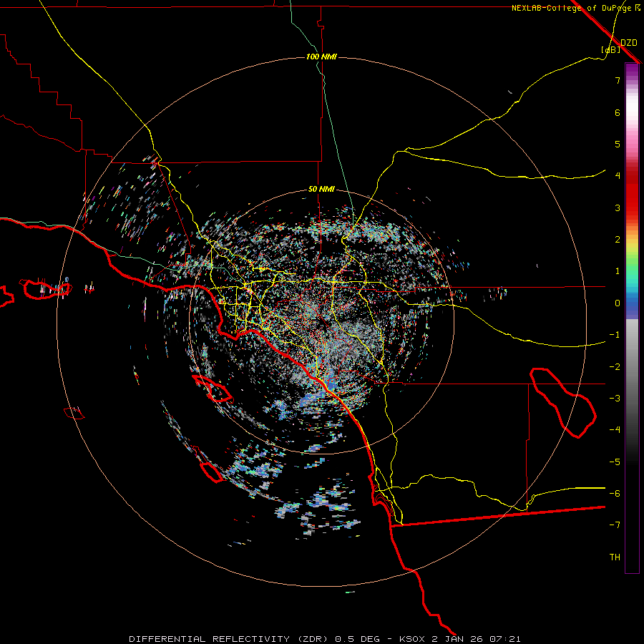This screenshot has width=644, height=644.
Task: Click the "-3" value on the scale
Action: click(615, 399)
